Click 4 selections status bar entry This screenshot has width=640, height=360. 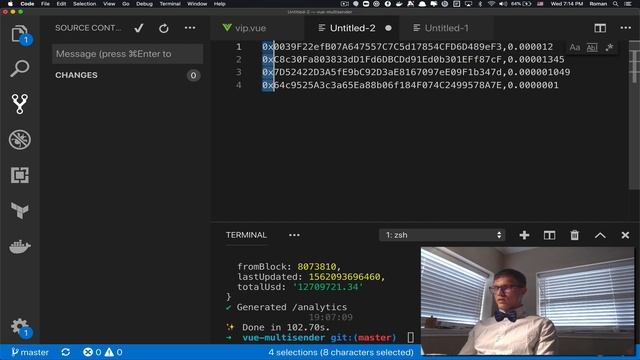click(341, 352)
